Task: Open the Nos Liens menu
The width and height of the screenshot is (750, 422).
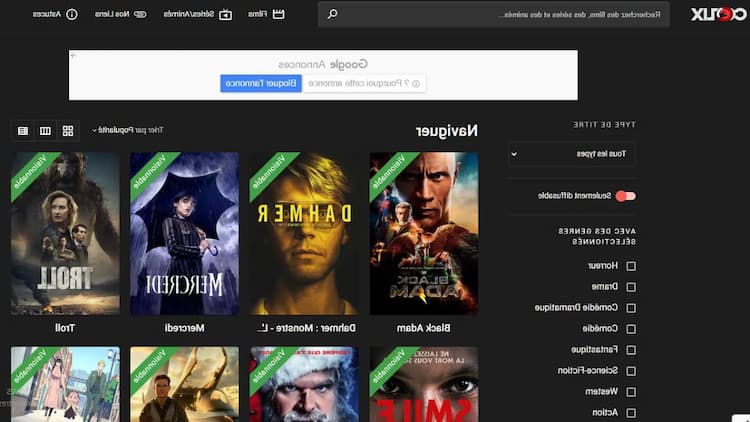Action: point(121,14)
